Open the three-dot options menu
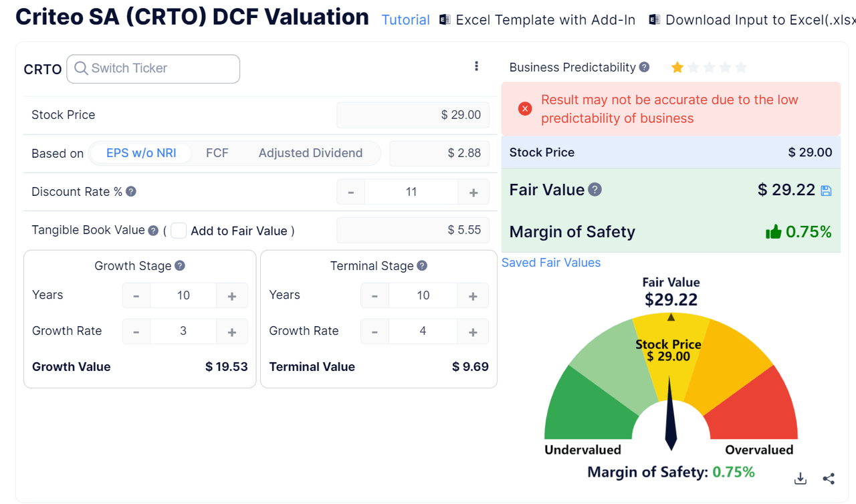This screenshot has width=856, height=504. point(477,66)
